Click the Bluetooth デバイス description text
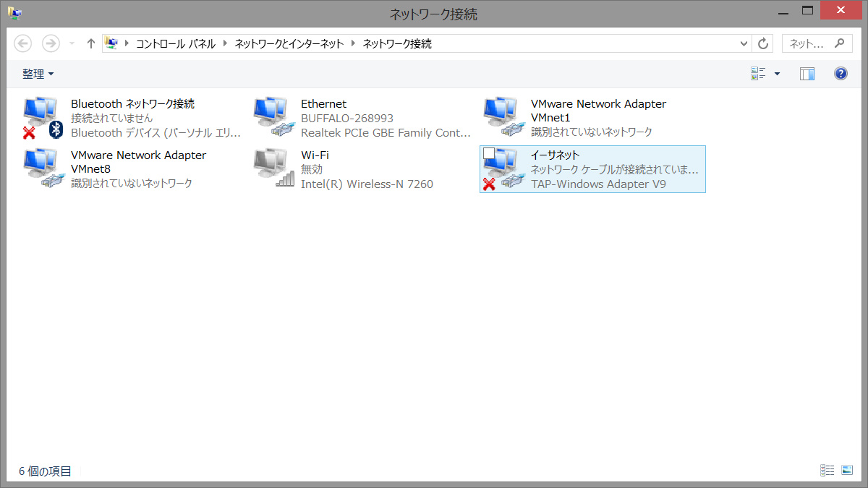This screenshot has height=488, width=868. click(x=156, y=133)
